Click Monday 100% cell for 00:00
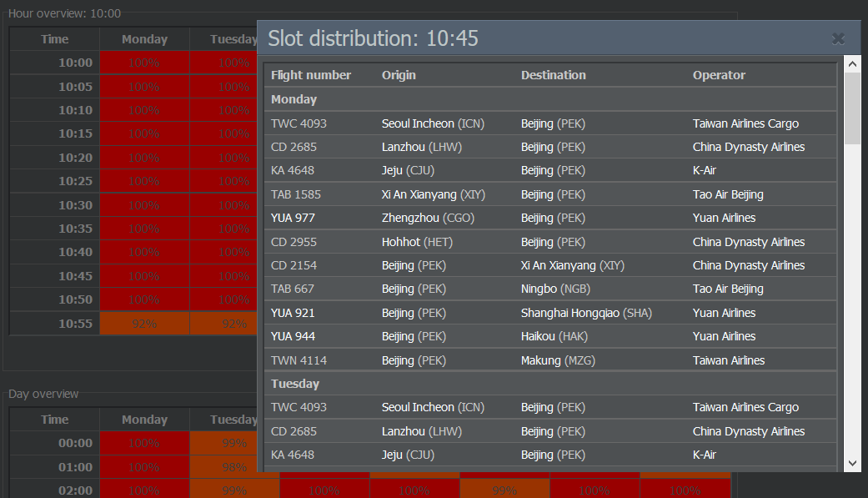The image size is (868, 498). coord(144,443)
